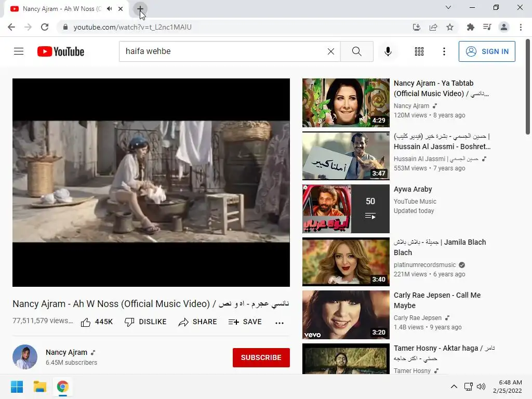Image resolution: width=532 pixels, height=399 pixels.
Task: Open Aywa Araby playlist title
Action: click(x=413, y=189)
